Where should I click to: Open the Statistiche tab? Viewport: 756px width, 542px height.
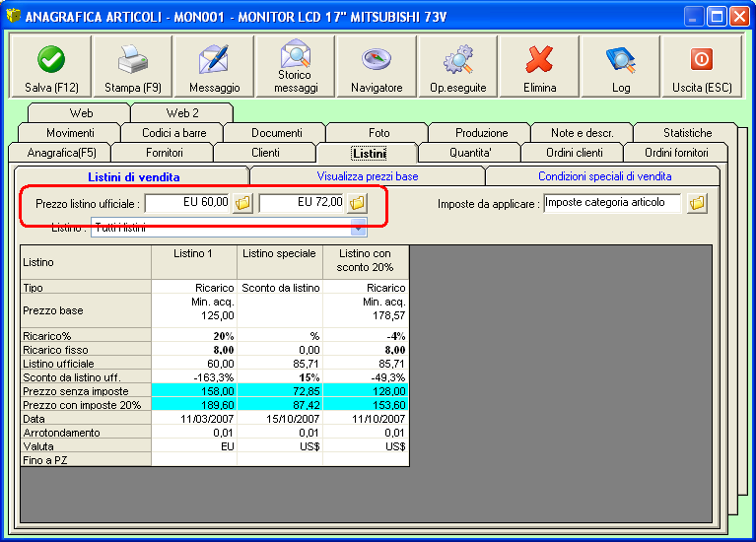point(687,133)
